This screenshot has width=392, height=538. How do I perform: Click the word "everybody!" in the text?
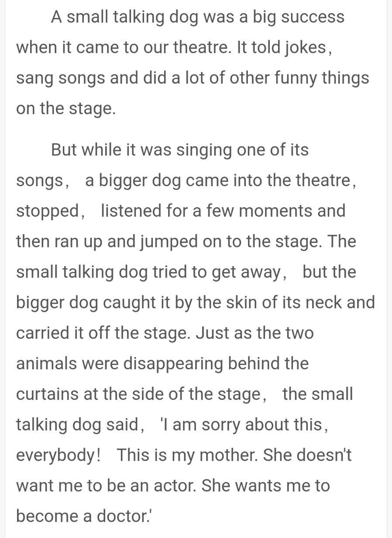58,455
